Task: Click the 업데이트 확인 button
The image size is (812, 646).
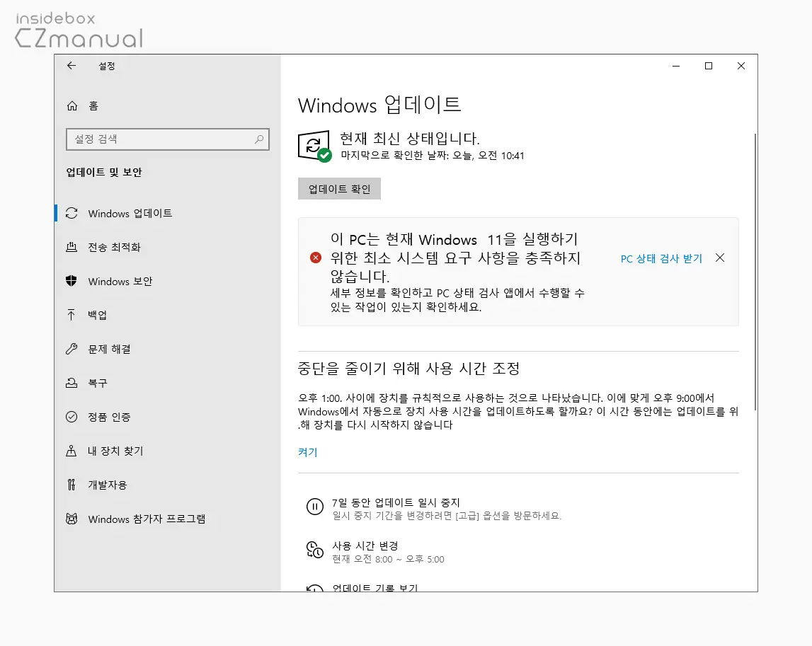Action: 339,189
